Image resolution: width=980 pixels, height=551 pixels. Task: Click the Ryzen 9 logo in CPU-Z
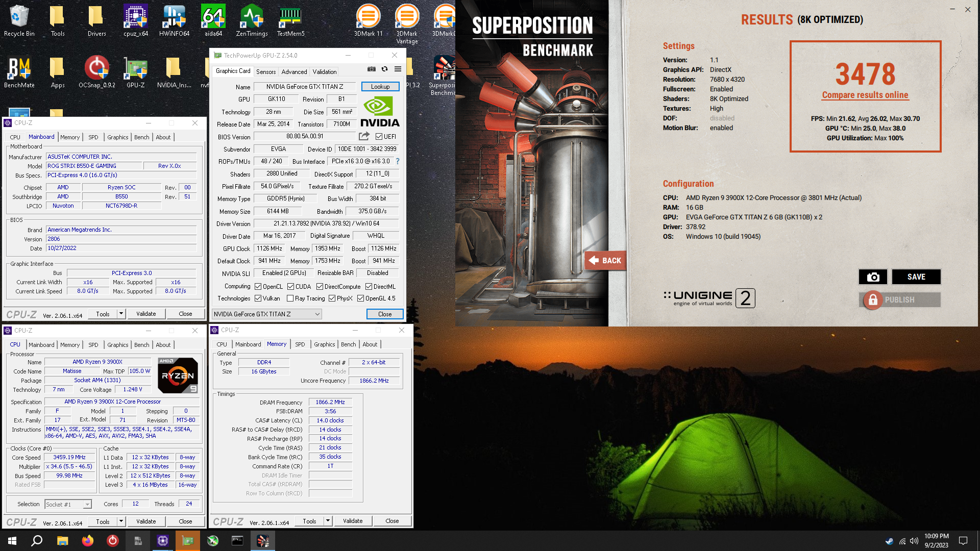(x=178, y=375)
